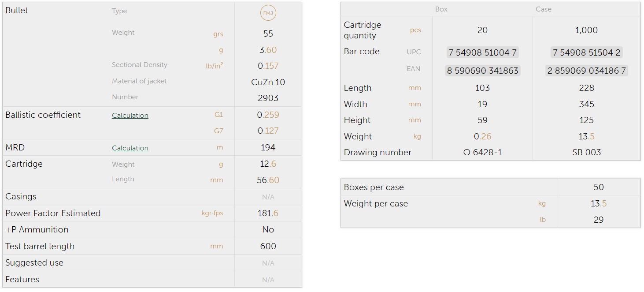
Task: Open the MRD Calculation link
Action: [x=130, y=148]
